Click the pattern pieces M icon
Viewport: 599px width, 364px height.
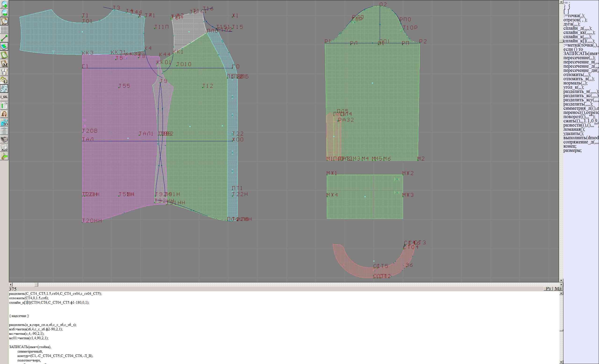point(4,63)
